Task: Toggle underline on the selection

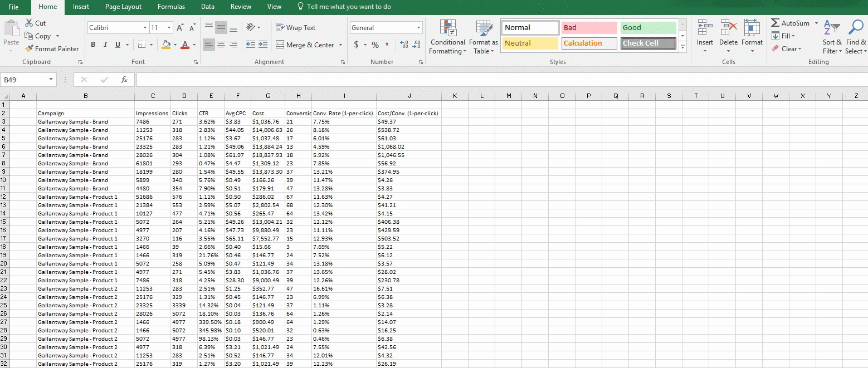Action: pos(116,45)
